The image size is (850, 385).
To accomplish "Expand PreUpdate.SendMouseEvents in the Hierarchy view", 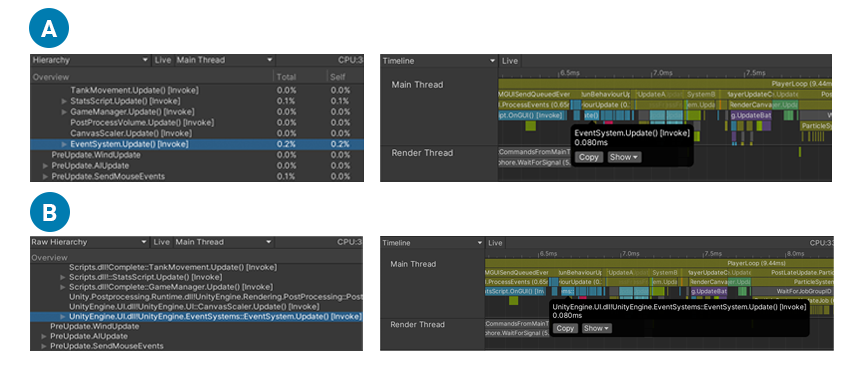I will (x=46, y=177).
